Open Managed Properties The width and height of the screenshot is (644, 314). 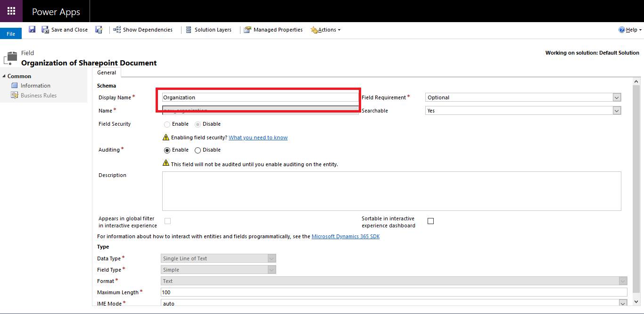273,29
